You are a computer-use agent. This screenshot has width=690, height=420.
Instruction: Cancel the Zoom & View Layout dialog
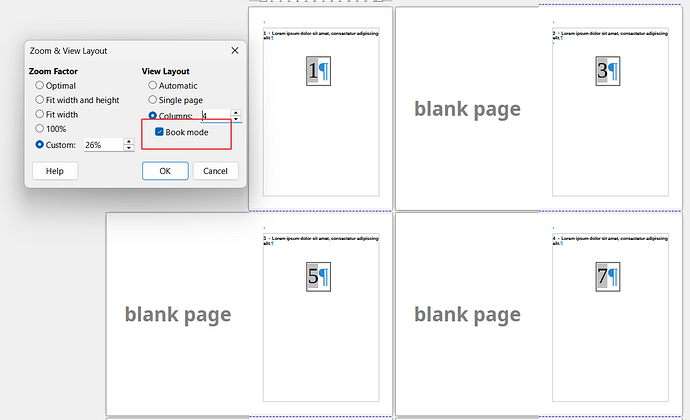coord(215,171)
